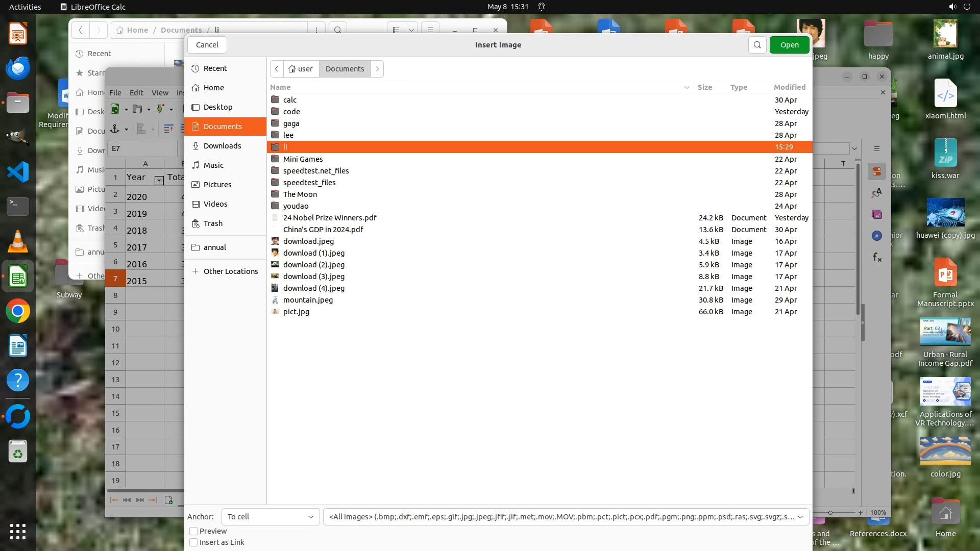This screenshot has width=980, height=551.
Task: Click the Gallery sidebar icon
Action: click(x=877, y=214)
